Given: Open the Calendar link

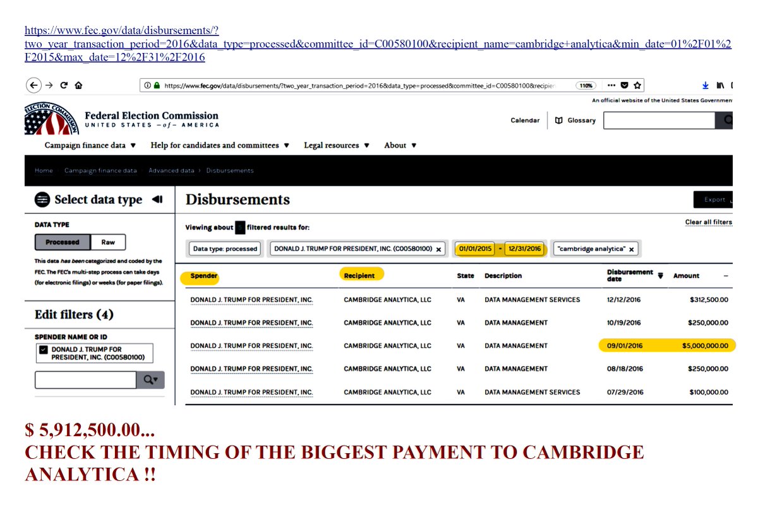Looking at the screenshot, I should (x=525, y=121).
